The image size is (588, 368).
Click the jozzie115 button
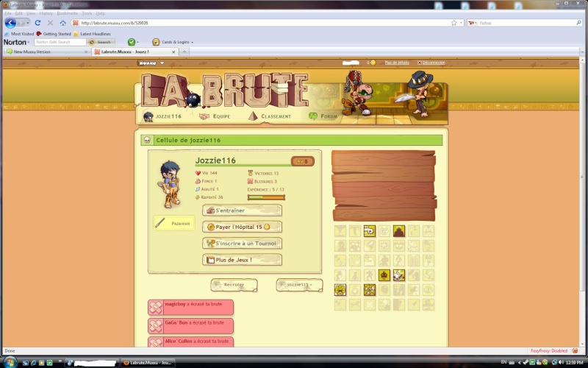pyautogui.click(x=300, y=285)
